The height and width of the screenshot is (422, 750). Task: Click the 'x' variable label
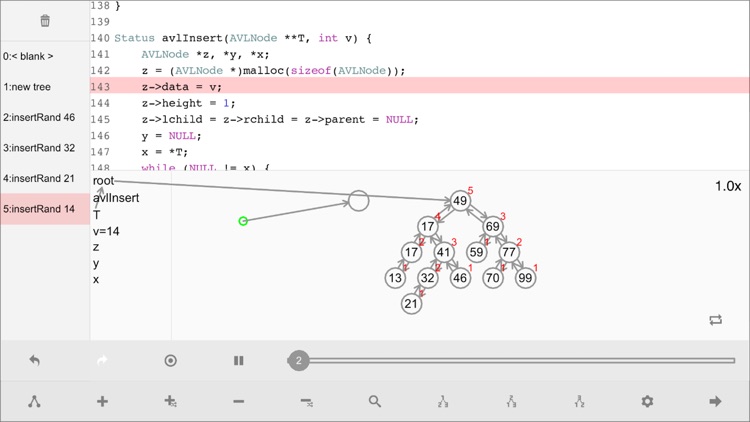96,280
